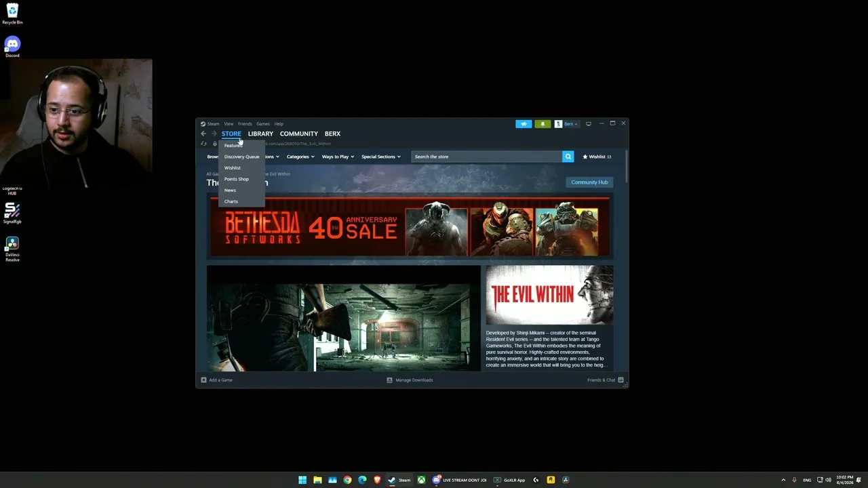Open Rockstar Games Launcher taskbar icon
Screen dimensions: 868x488
551,480
